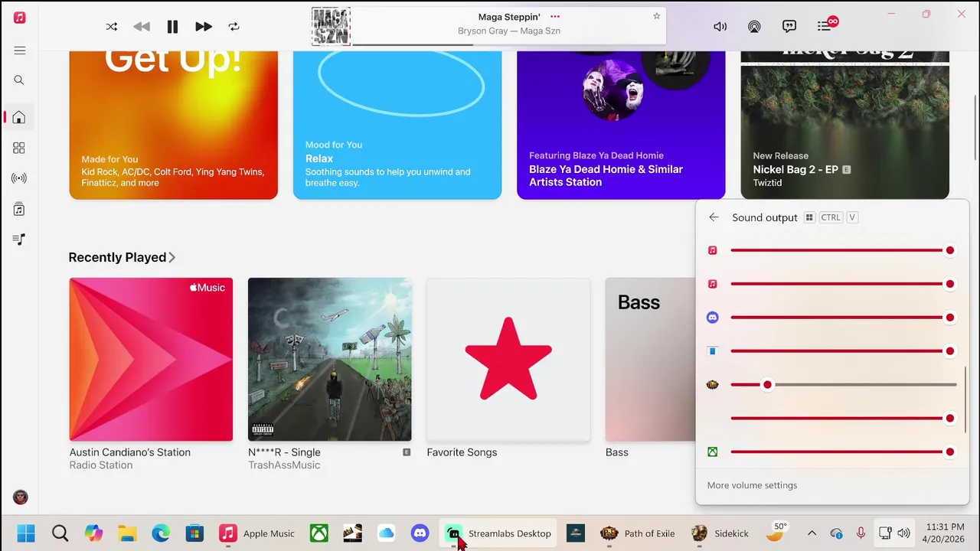
Task: Open Microsoft Edge from the taskbar
Action: point(161,533)
